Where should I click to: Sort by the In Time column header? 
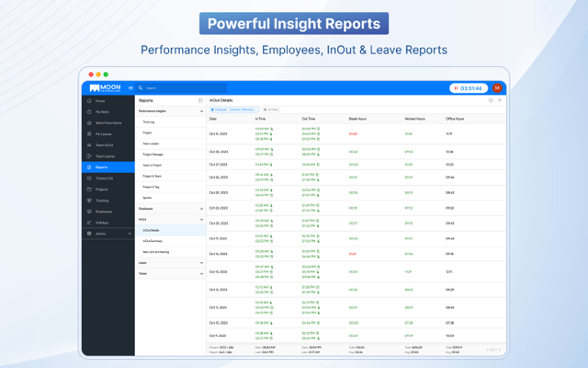tap(261, 119)
